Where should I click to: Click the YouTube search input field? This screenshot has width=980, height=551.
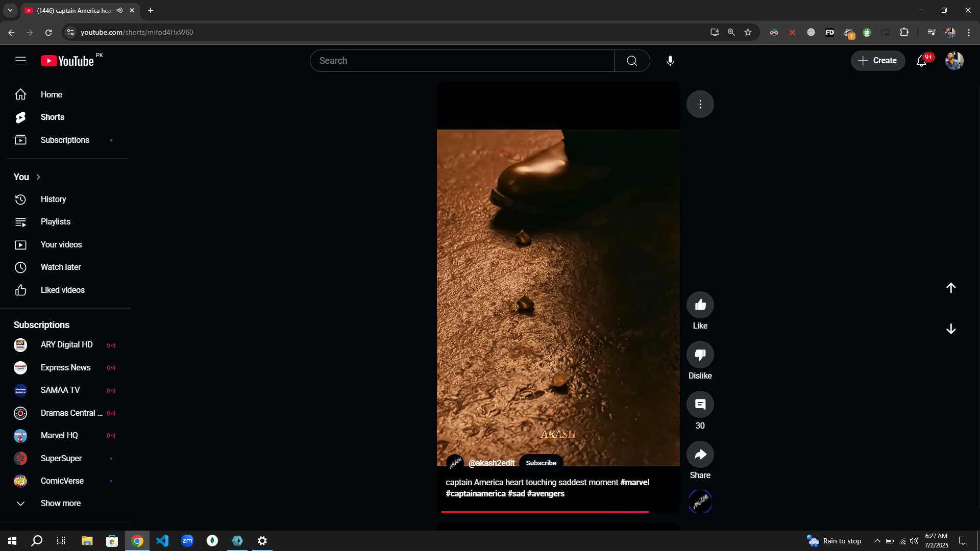pos(462,61)
